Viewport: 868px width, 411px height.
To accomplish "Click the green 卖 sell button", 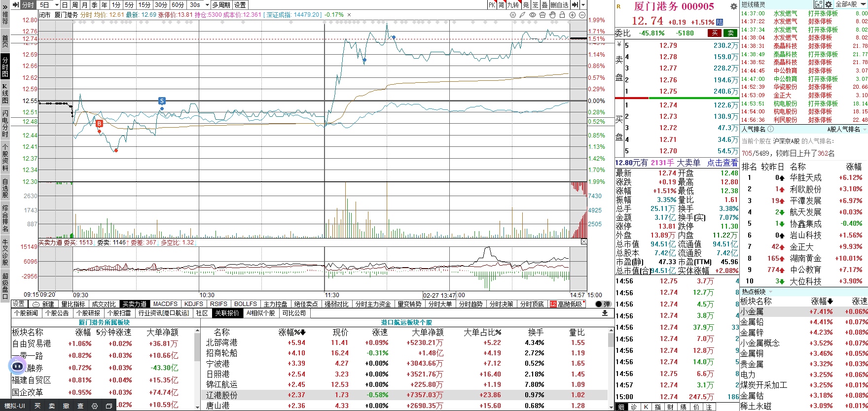I will tap(730, 33).
